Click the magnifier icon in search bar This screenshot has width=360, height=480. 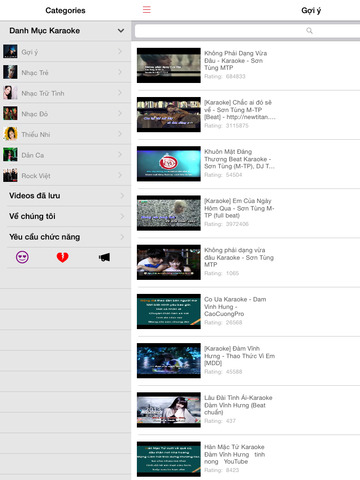(309, 31)
